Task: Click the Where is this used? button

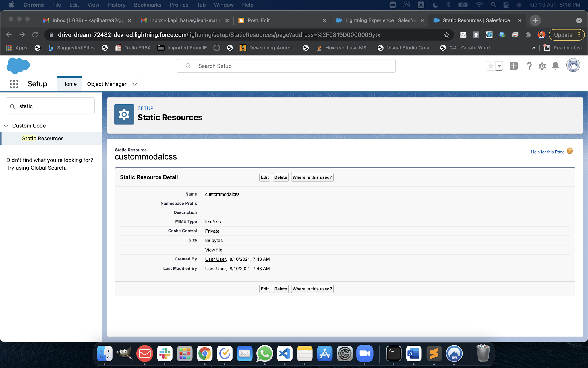Action: (x=312, y=177)
